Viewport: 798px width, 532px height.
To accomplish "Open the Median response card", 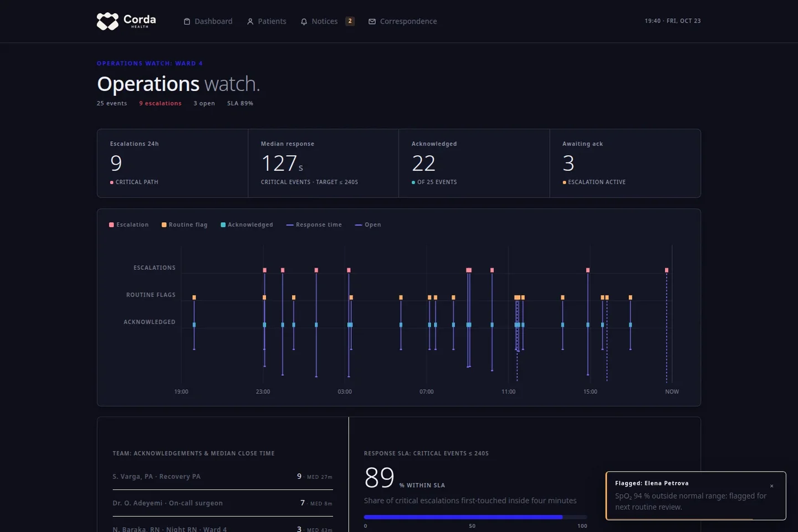I will tap(324, 163).
